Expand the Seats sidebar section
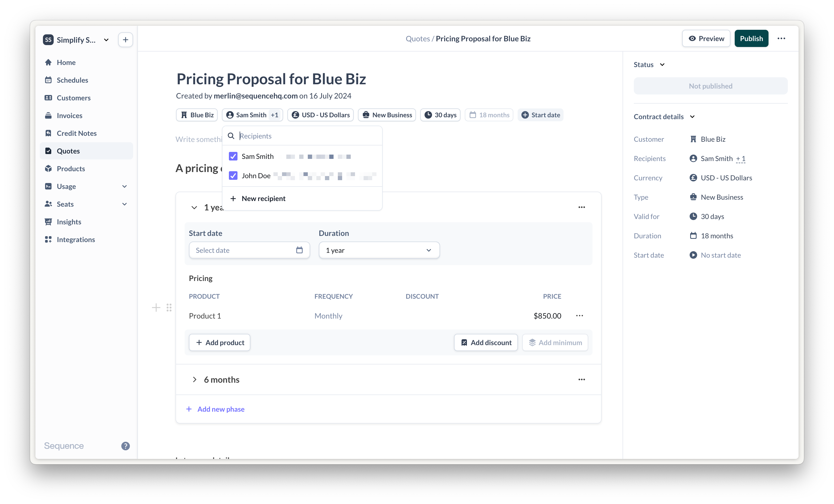The height and width of the screenshot is (504, 834). coord(125,204)
